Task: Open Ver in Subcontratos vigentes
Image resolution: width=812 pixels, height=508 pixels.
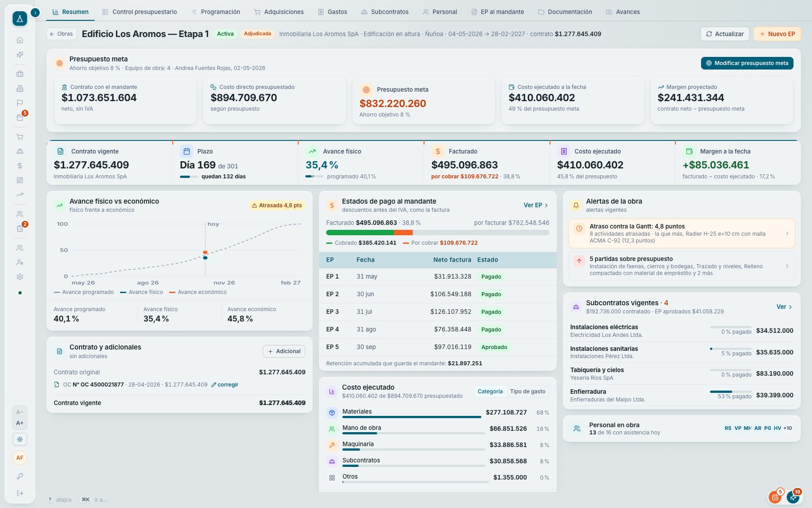Action: pyautogui.click(x=784, y=307)
